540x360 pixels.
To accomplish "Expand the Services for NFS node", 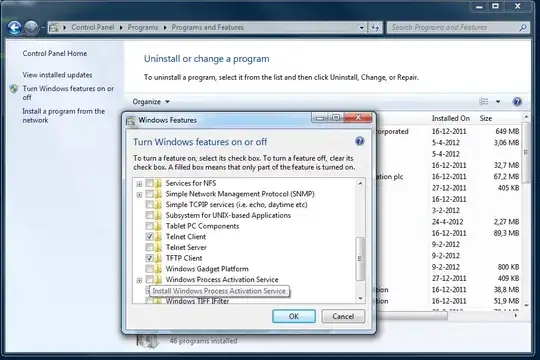I will 139,184.
